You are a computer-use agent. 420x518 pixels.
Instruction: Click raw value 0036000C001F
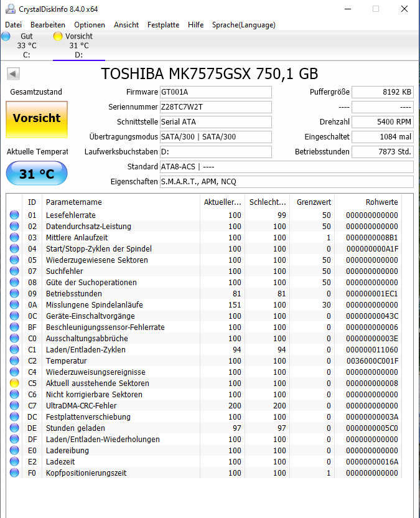coord(373,360)
